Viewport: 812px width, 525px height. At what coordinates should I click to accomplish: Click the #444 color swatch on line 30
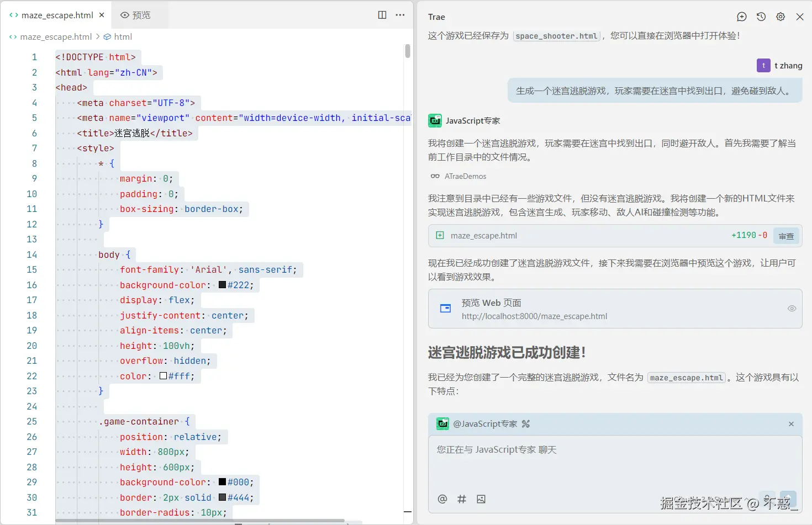222,497
